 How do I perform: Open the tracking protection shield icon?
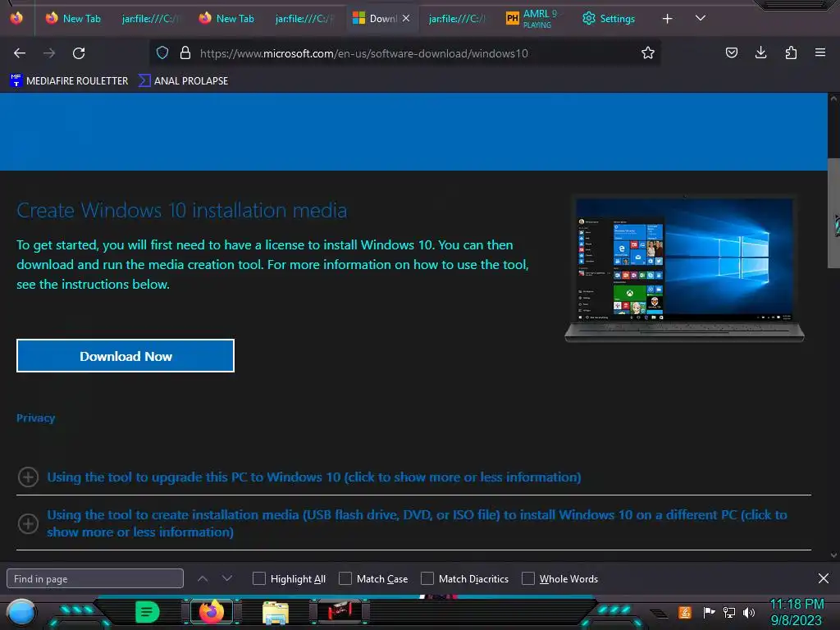tap(162, 52)
